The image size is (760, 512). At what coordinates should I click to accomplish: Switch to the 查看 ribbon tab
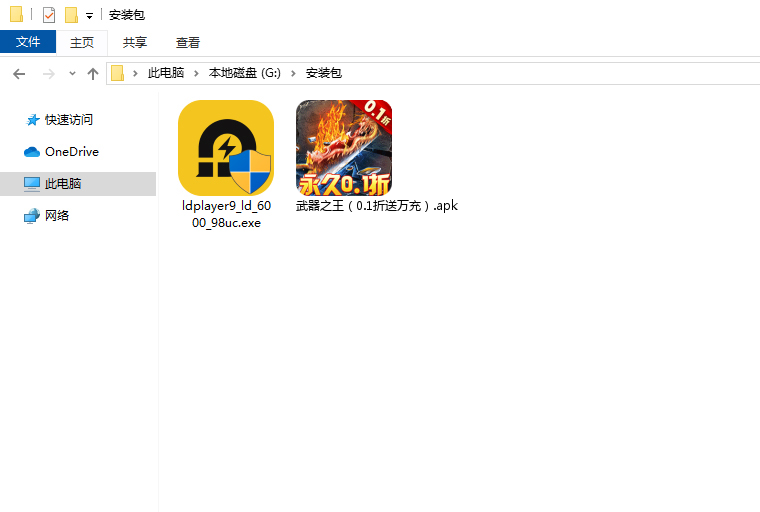point(188,42)
